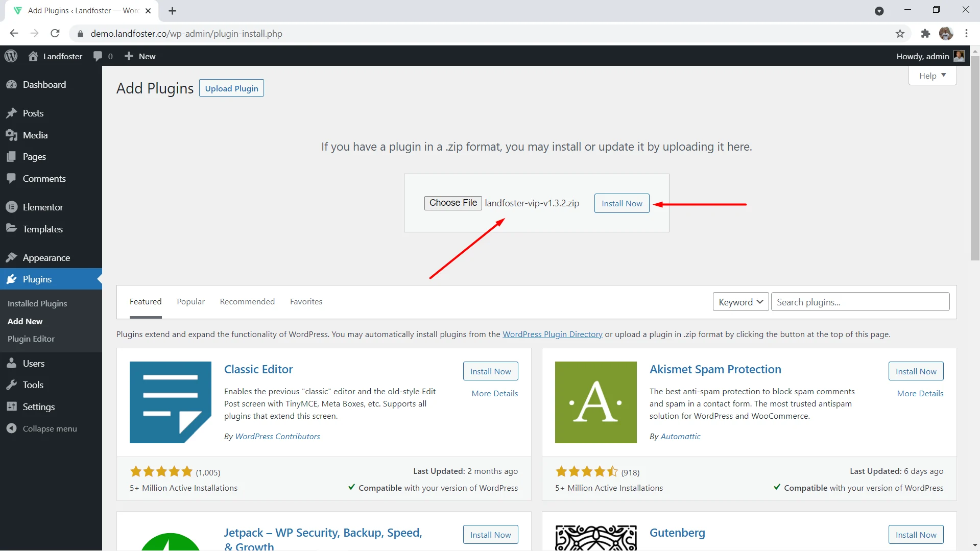
Task: Click the Templates folder icon
Action: [x=11, y=229]
